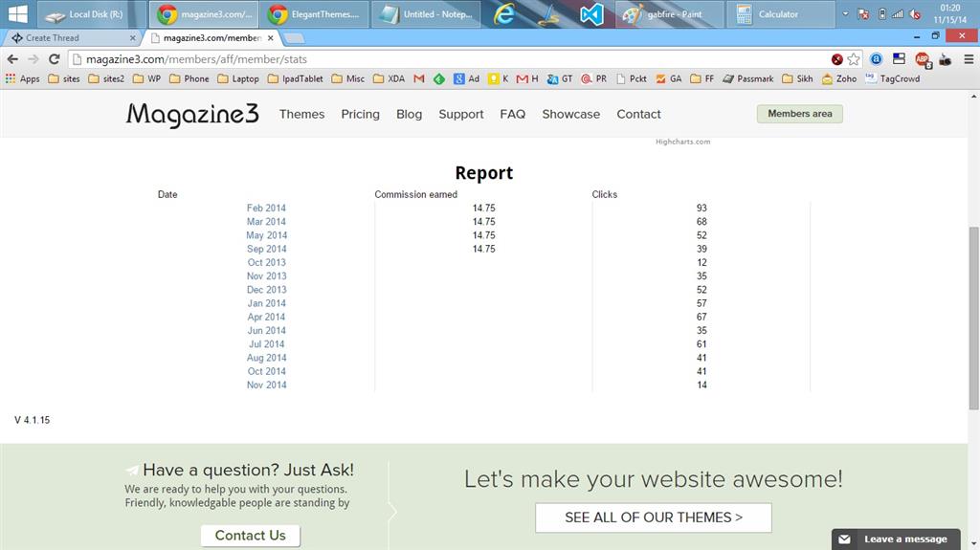The height and width of the screenshot is (550, 980).
Task: Open the Gmail 'M' bookmark icon
Action: [x=419, y=78]
